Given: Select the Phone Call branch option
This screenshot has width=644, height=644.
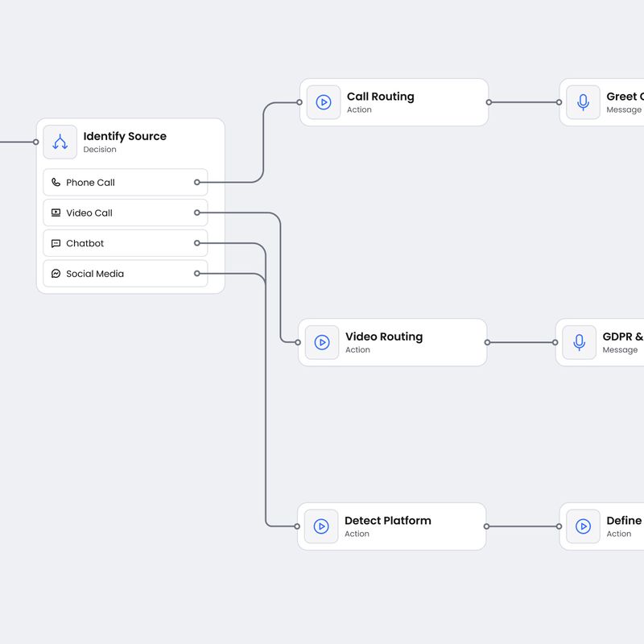Looking at the screenshot, I should coord(121,183).
